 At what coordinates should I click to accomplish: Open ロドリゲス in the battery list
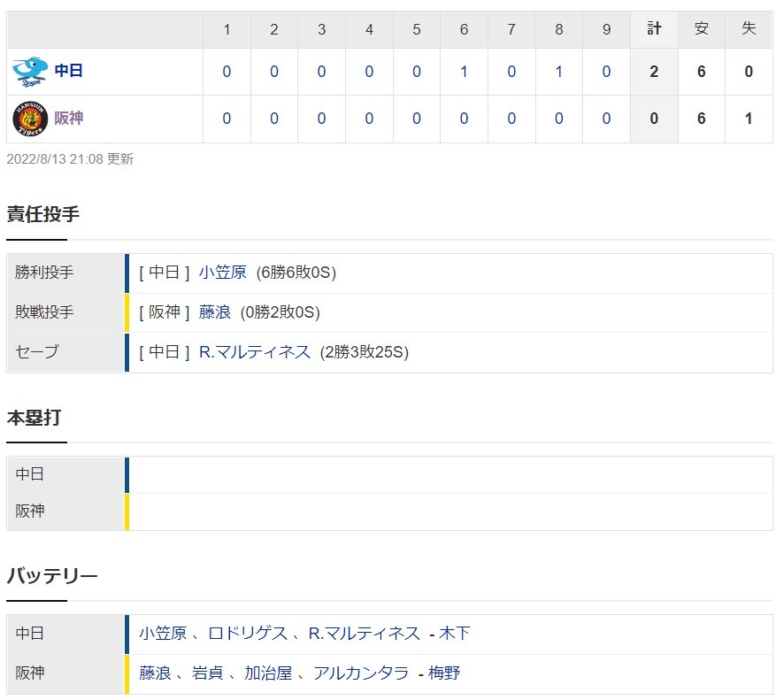[x=248, y=633]
